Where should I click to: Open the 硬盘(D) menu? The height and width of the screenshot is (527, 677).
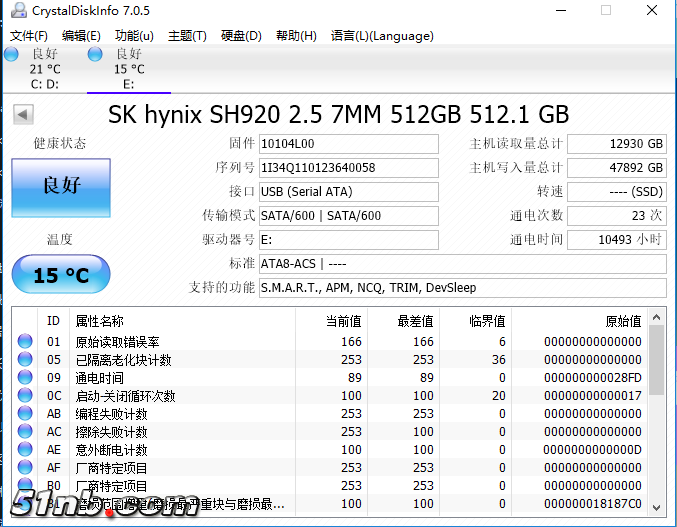(x=241, y=36)
